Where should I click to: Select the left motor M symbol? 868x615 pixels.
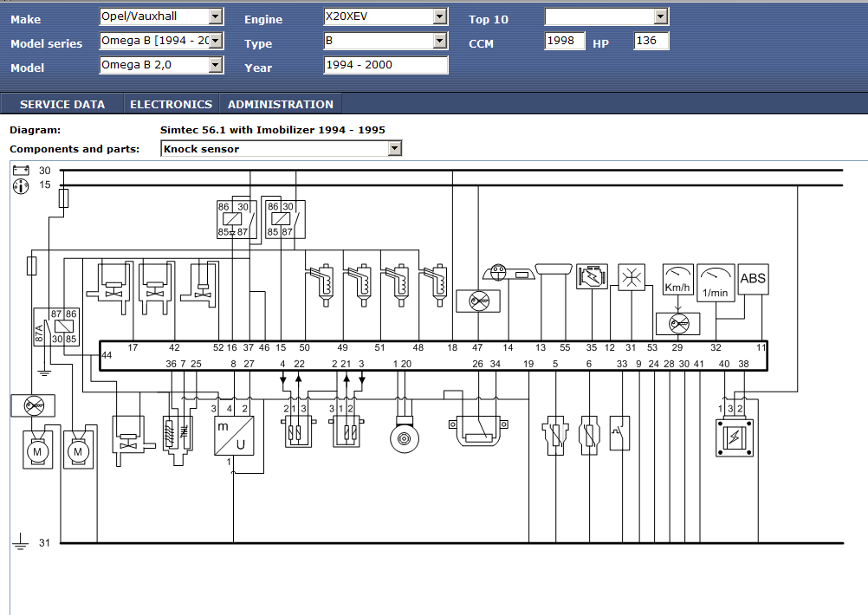(37, 450)
